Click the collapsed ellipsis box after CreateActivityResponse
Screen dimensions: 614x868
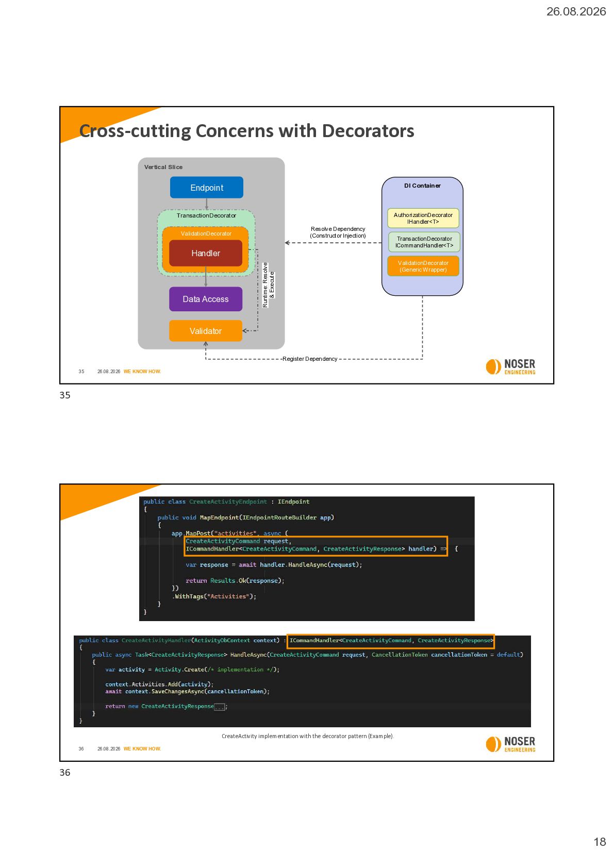pyautogui.click(x=220, y=707)
